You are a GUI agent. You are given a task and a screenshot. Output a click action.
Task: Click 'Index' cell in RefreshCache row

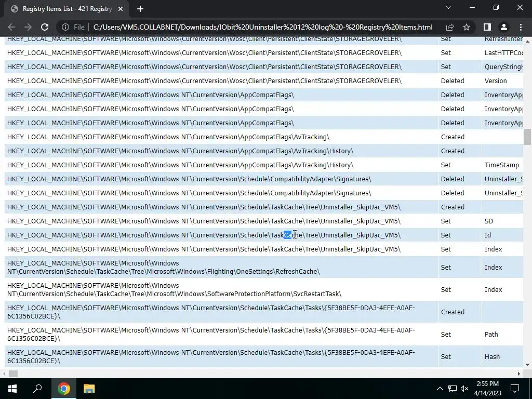click(x=493, y=267)
